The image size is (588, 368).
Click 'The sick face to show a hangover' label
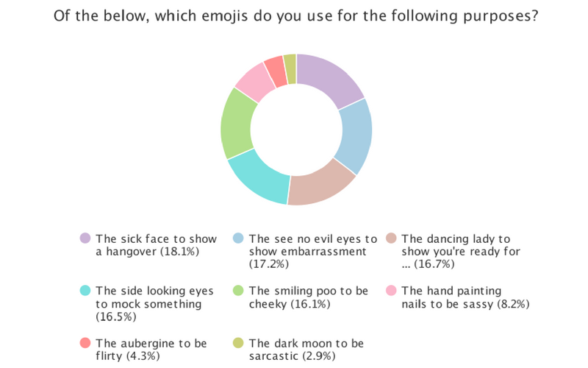156,245
